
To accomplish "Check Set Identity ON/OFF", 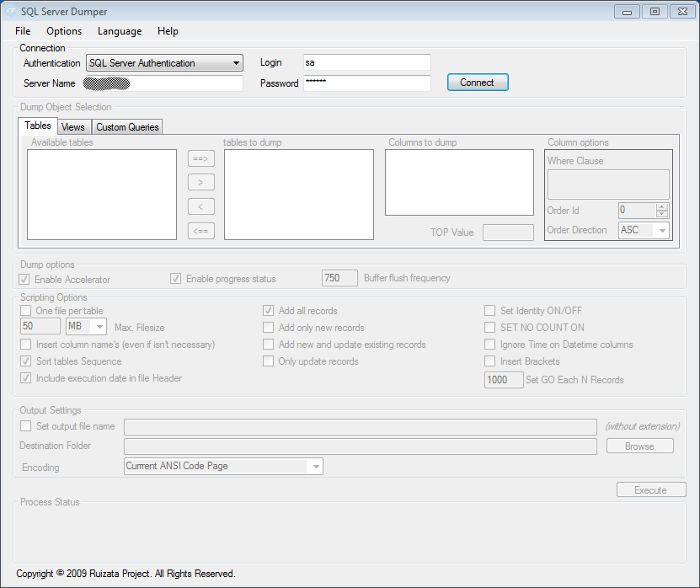I will coord(490,311).
